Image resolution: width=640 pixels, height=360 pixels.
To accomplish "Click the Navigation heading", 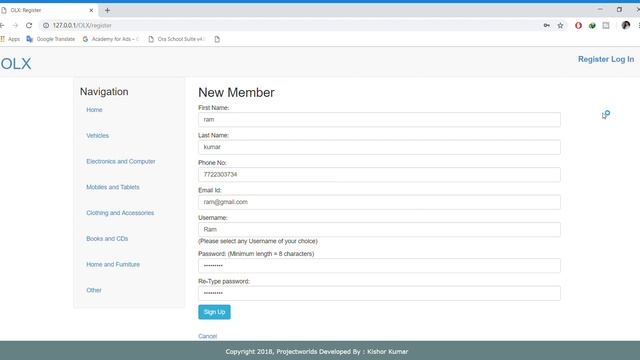I will click(104, 92).
